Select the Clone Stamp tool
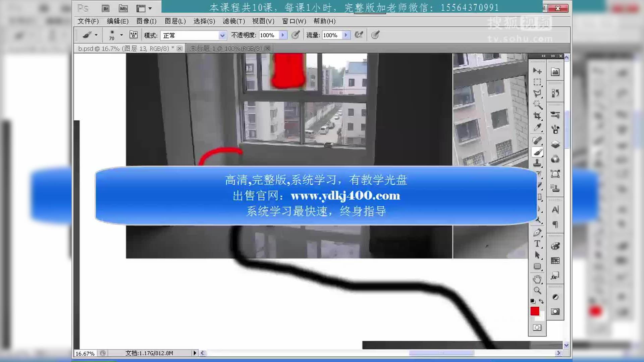The width and height of the screenshot is (644, 362). [x=537, y=163]
